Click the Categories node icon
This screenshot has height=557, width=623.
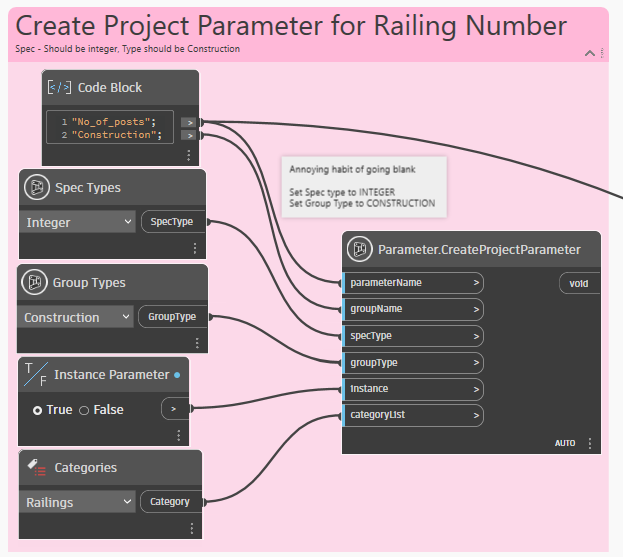point(37,467)
